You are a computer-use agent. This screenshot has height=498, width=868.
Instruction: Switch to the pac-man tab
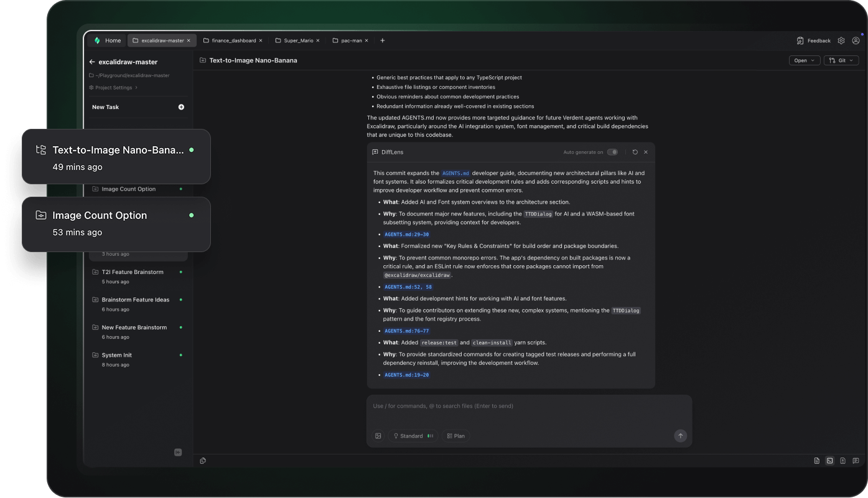coord(350,40)
